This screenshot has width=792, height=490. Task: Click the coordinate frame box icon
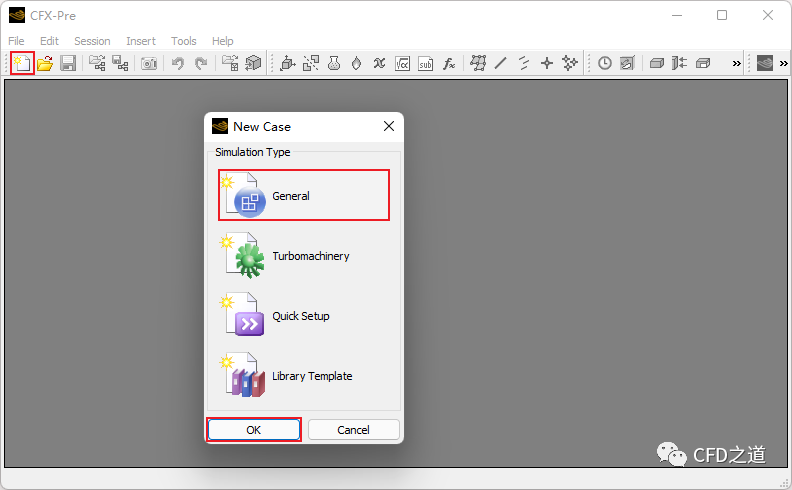click(x=287, y=63)
